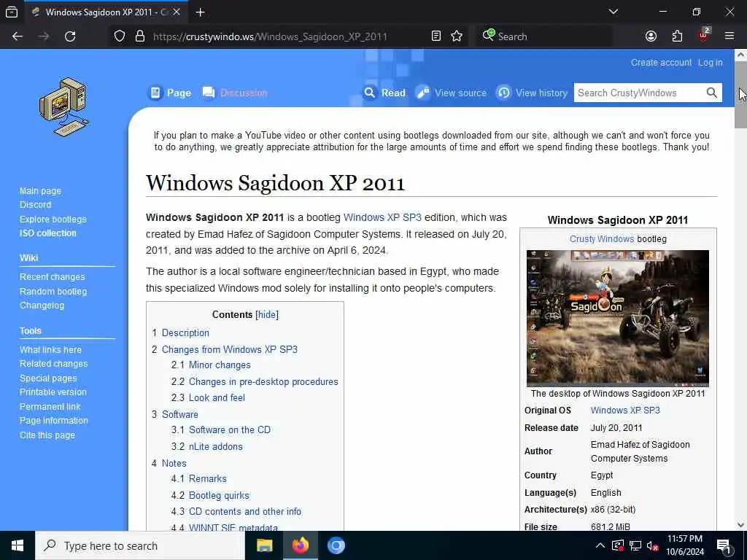Viewport: 747px width, 560px height.
Task: Close the Windows Sagidoon XP 2011 tab
Action: (177, 12)
